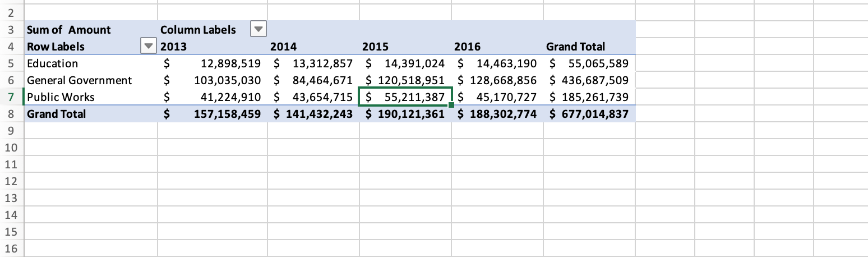Screen dimensions: 868x257
Task: Select row header 8
Action: click(11, 114)
